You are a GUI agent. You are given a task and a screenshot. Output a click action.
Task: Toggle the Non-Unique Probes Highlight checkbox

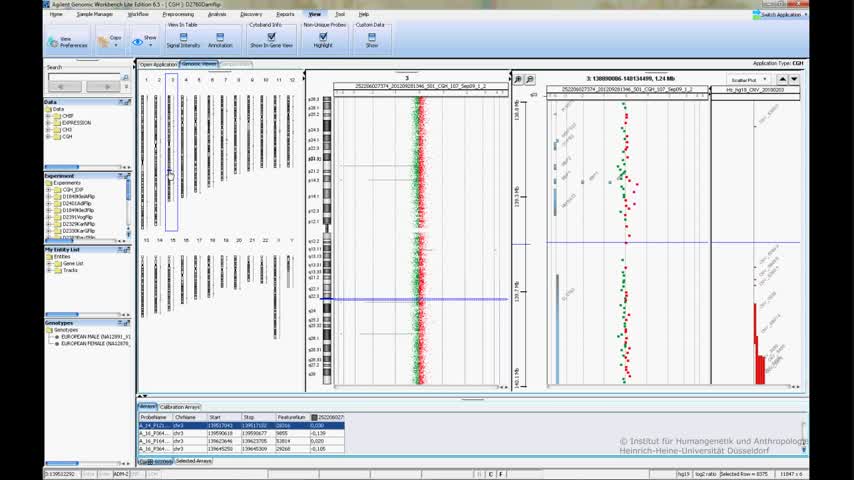[323, 37]
